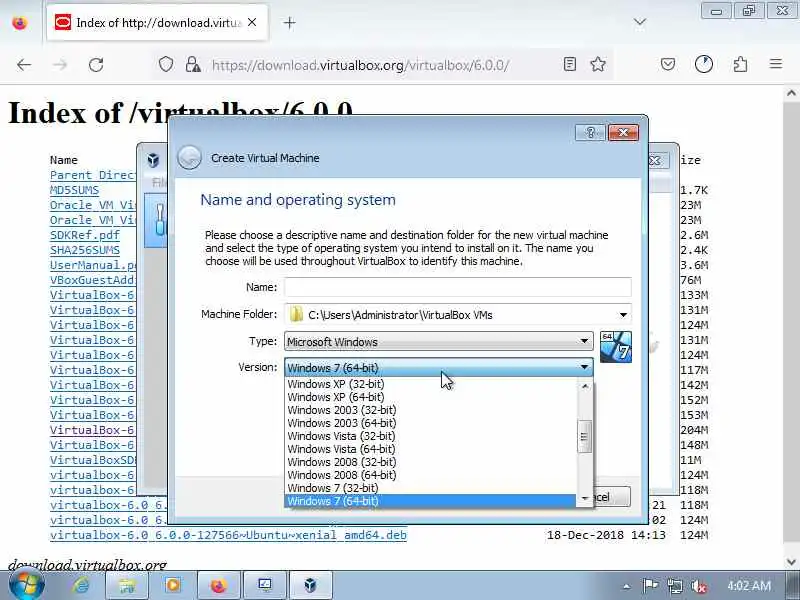
Task: Click the VirtualBox Manager Tools icon
Action: pos(159,220)
